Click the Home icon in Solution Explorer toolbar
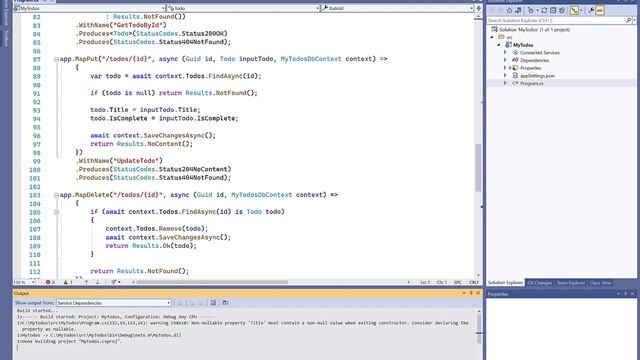 (509, 10)
